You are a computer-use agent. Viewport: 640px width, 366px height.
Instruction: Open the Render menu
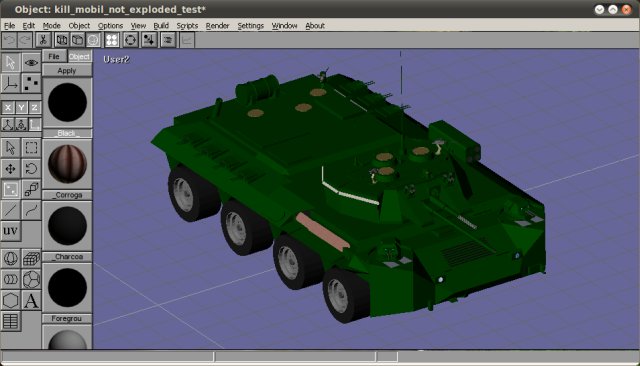pyautogui.click(x=218, y=26)
